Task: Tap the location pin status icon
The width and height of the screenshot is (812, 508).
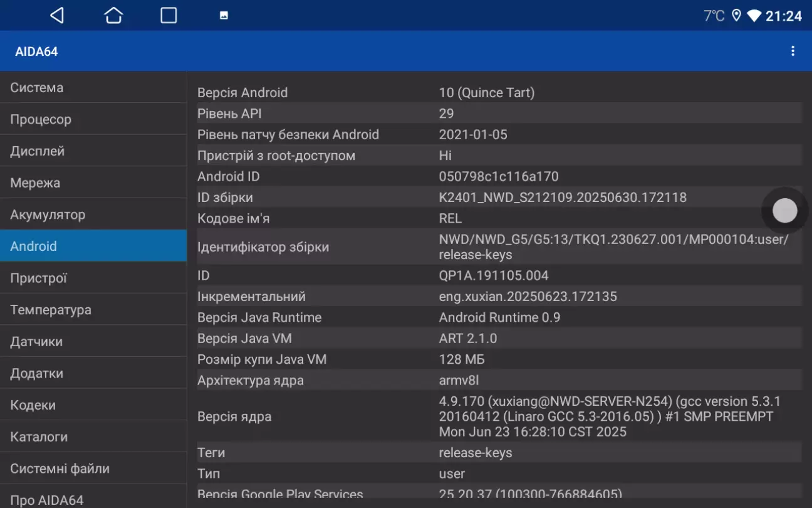Action: (736, 16)
